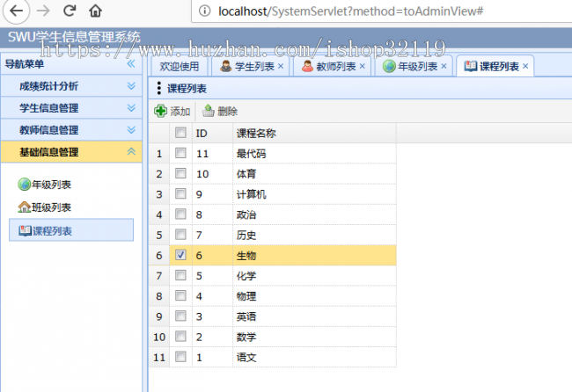Click the 英语 course name cell
The height and width of the screenshot is (392, 572).
click(x=314, y=316)
